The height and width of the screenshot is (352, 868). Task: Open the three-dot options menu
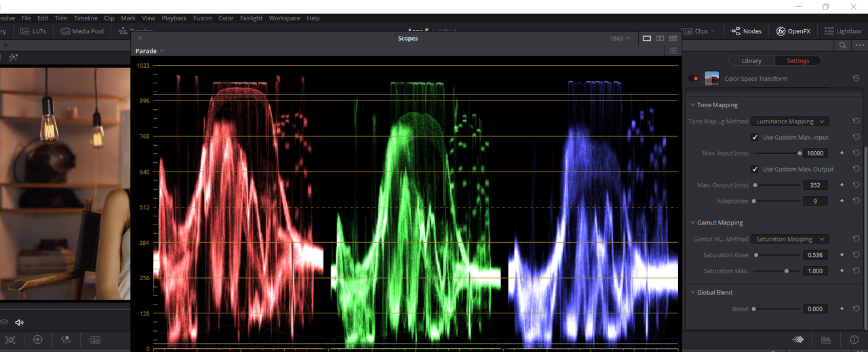click(860, 45)
